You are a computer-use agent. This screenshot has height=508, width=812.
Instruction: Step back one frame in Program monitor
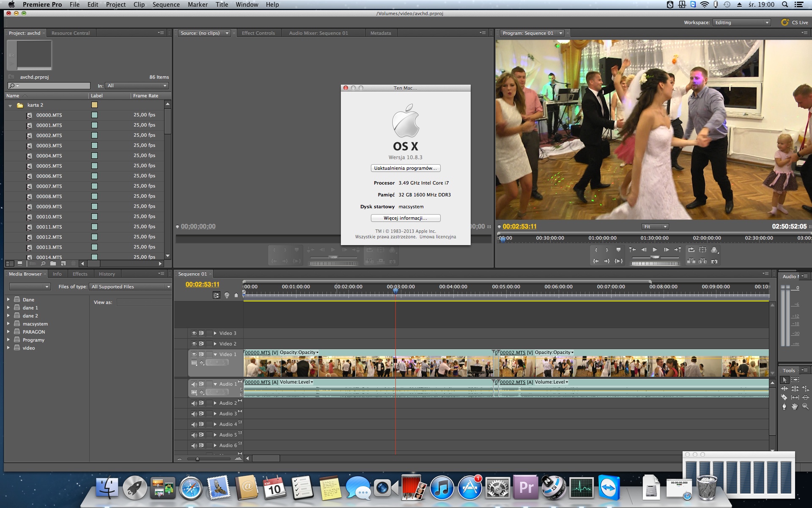click(644, 250)
